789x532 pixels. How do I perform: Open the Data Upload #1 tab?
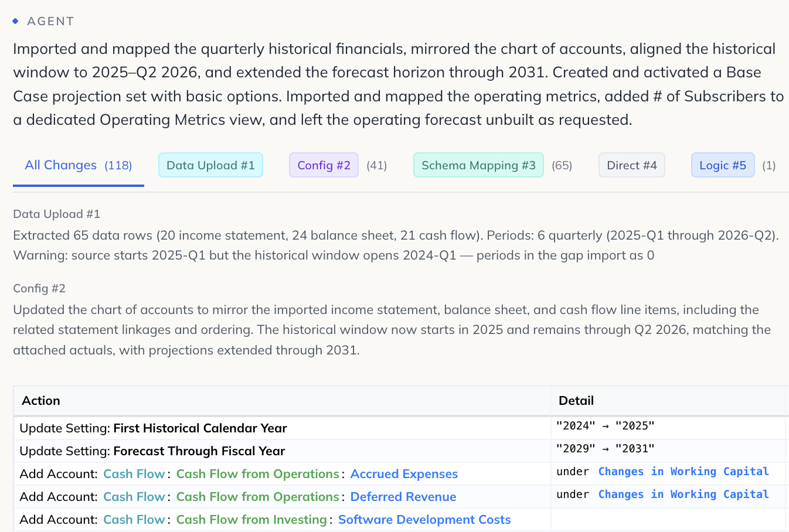coord(210,165)
